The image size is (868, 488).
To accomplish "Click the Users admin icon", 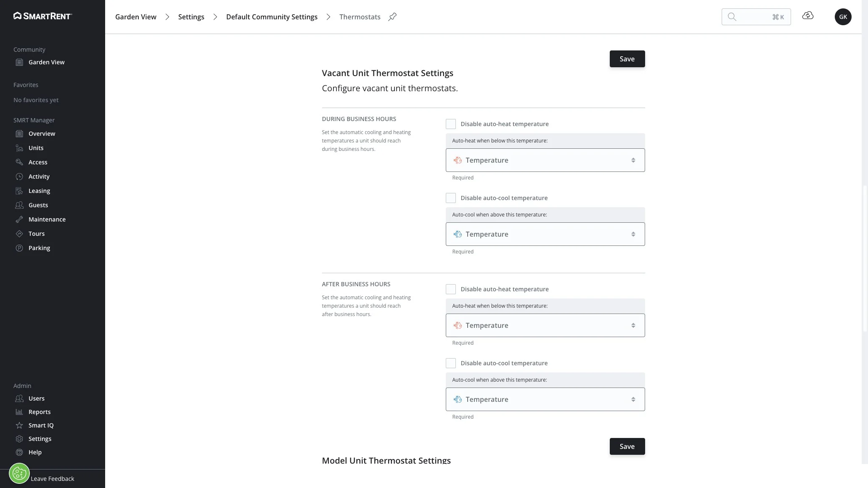I will 19,398.
